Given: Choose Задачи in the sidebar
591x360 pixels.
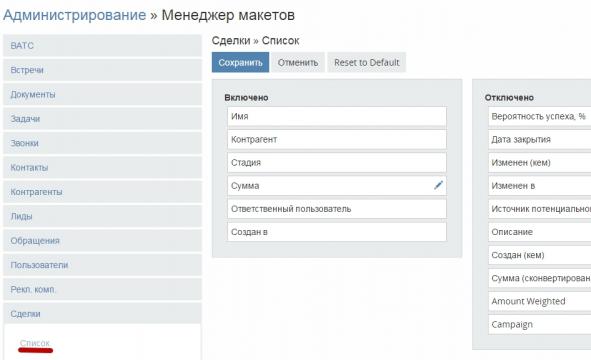Looking at the screenshot, I should 103,119.
